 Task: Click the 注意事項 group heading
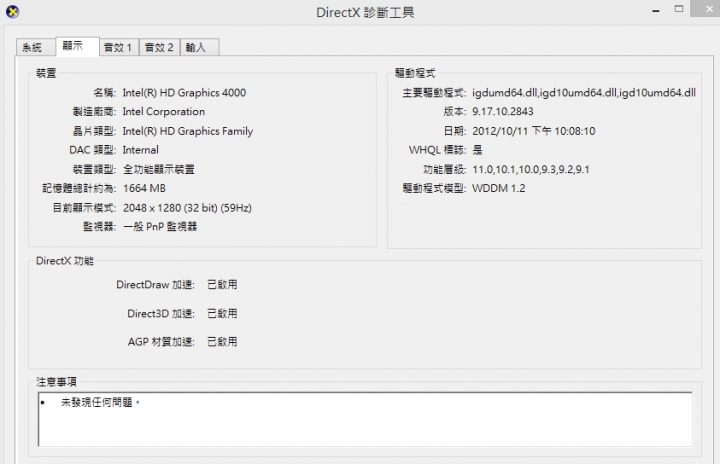[x=56, y=382]
